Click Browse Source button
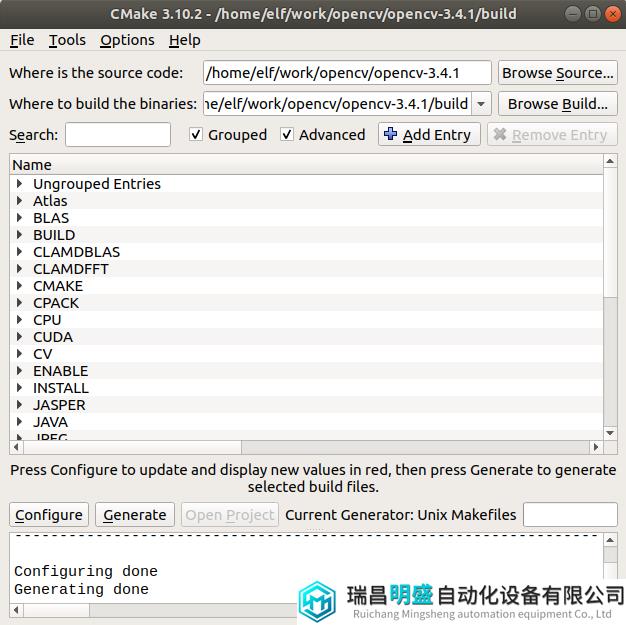 click(557, 73)
